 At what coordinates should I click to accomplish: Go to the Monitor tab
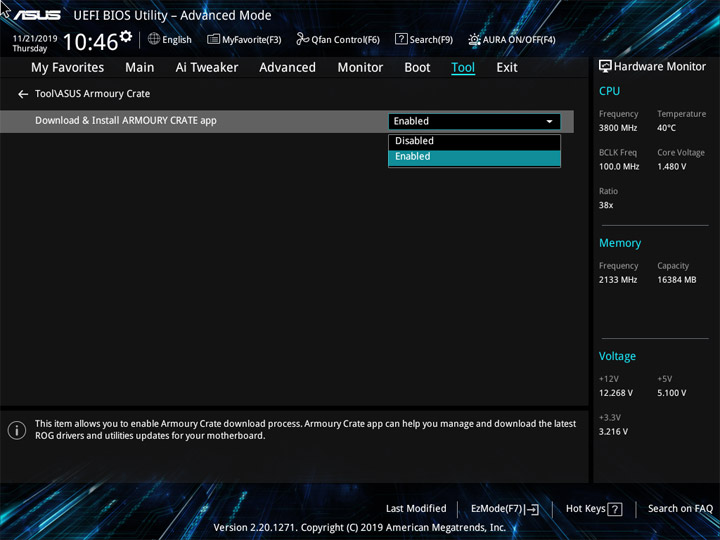(x=360, y=68)
